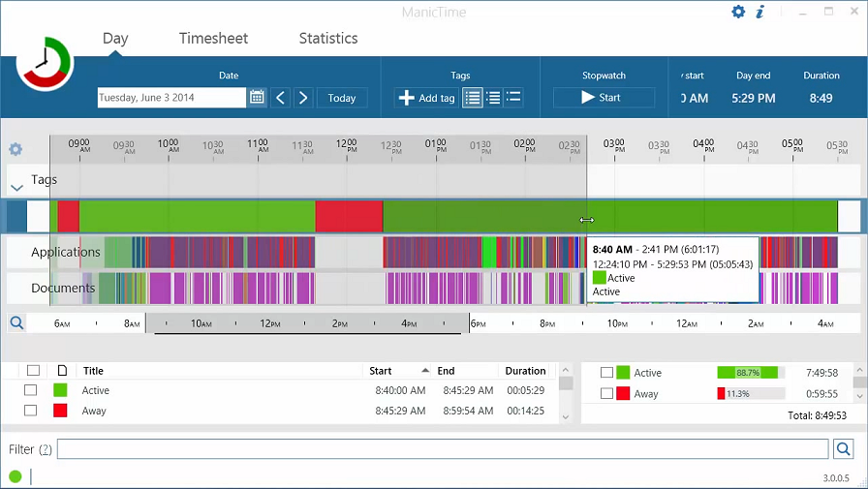Sort by the End column header
The width and height of the screenshot is (868, 489).
coord(446,371)
